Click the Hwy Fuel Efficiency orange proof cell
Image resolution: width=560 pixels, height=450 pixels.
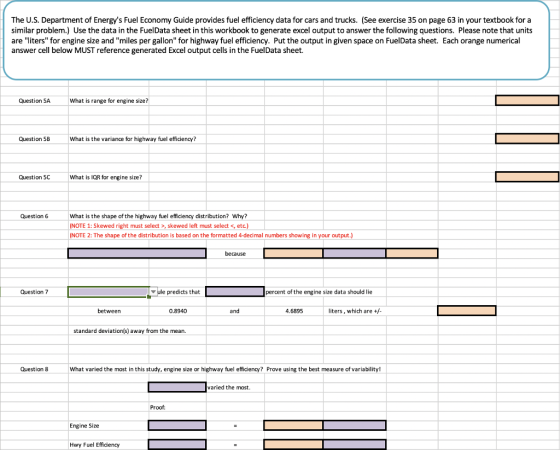point(293,444)
